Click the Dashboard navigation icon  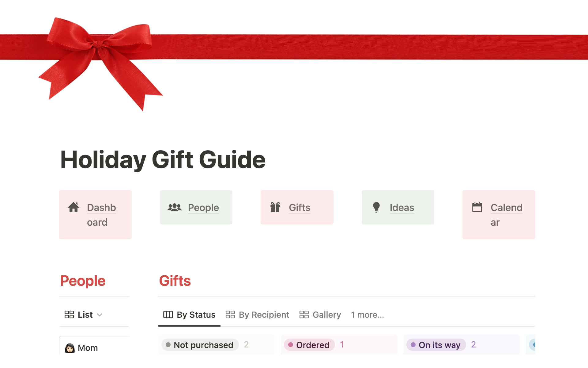click(74, 207)
